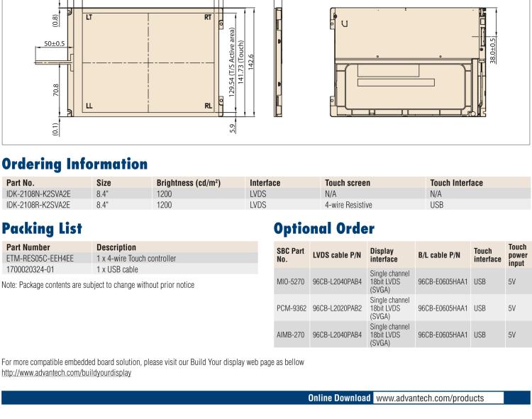Click part number IDK-2108N-K2SVA2E
This screenshot has height=419, width=532.
pyautogui.click(x=38, y=194)
